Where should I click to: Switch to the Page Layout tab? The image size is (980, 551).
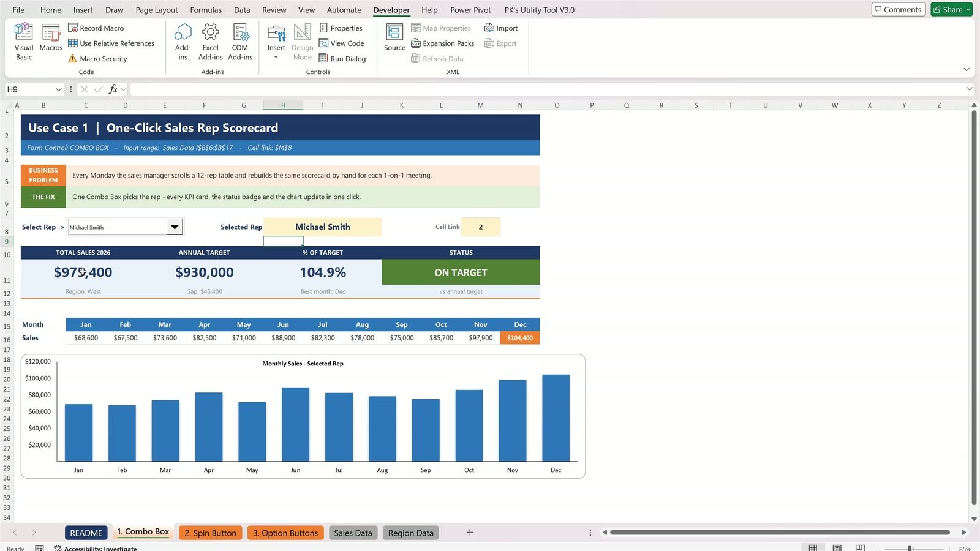point(157,10)
